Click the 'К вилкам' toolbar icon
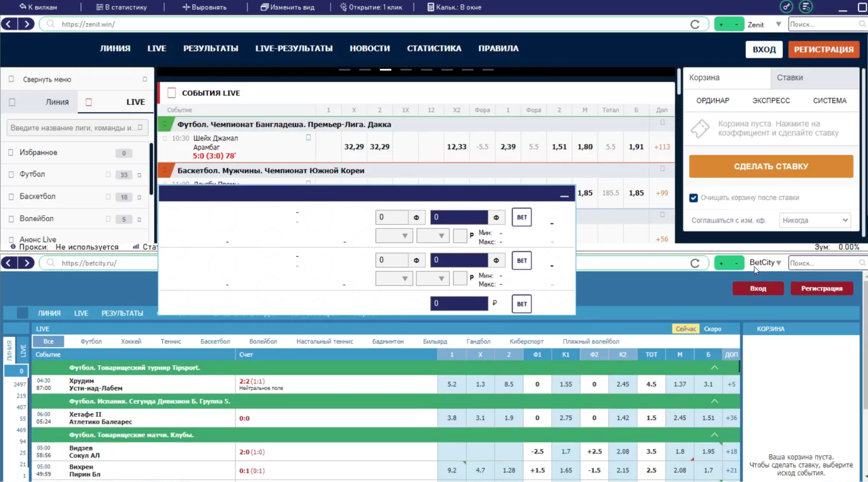This screenshot has width=868, height=482. point(38,7)
